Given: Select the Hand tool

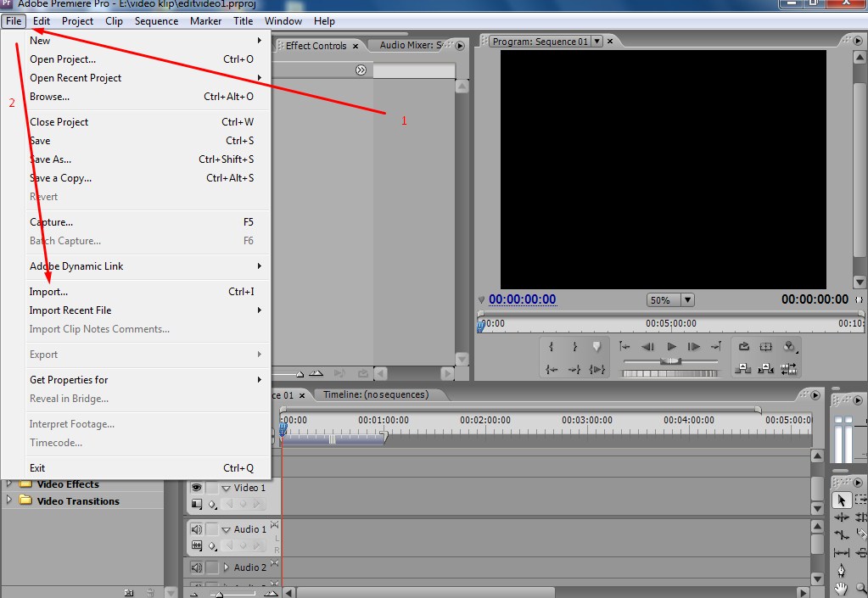Looking at the screenshot, I should click(842, 588).
